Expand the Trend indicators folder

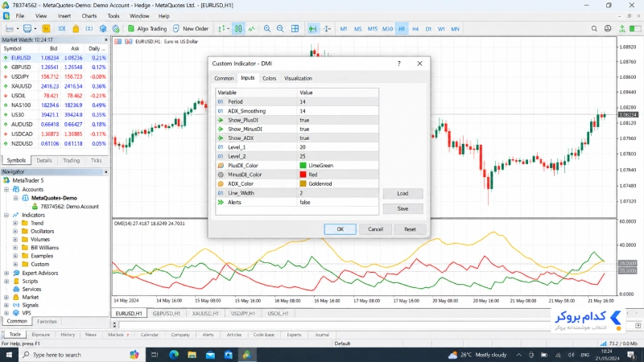[x=15, y=224]
